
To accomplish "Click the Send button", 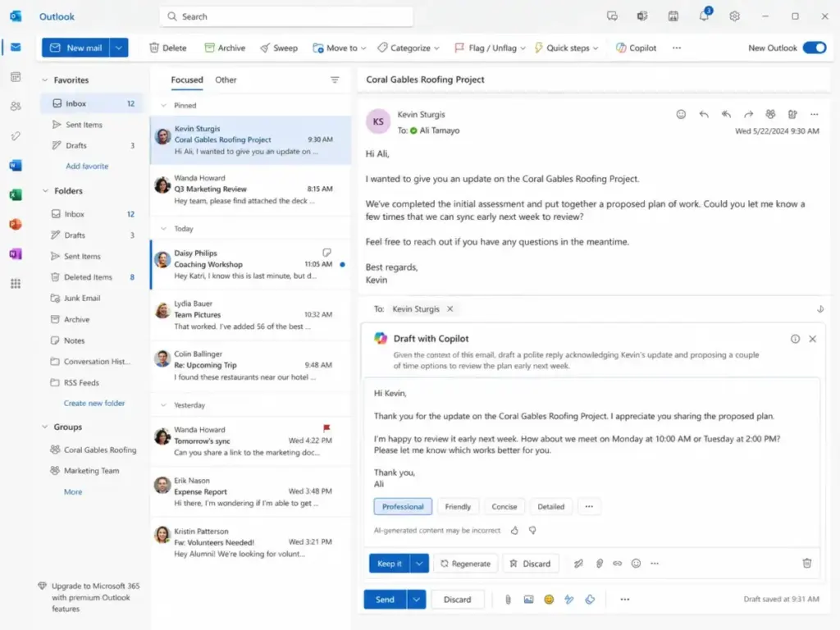I will pos(386,600).
